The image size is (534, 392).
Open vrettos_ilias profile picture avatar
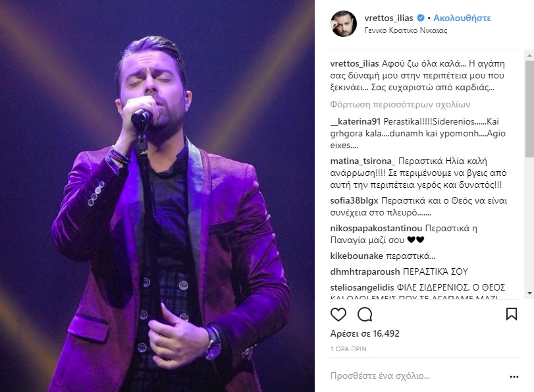click(x=344, y=24)
